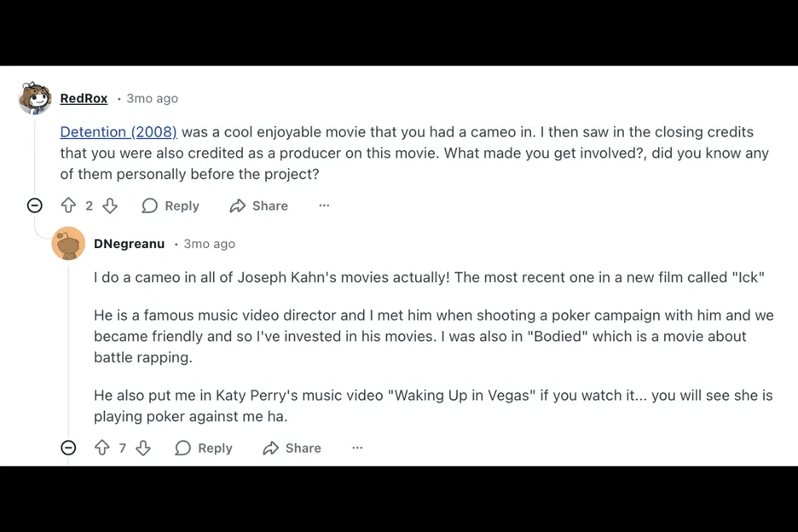Click the 3mo ago timestamp on DNegreanu's reply

point(209,244)
